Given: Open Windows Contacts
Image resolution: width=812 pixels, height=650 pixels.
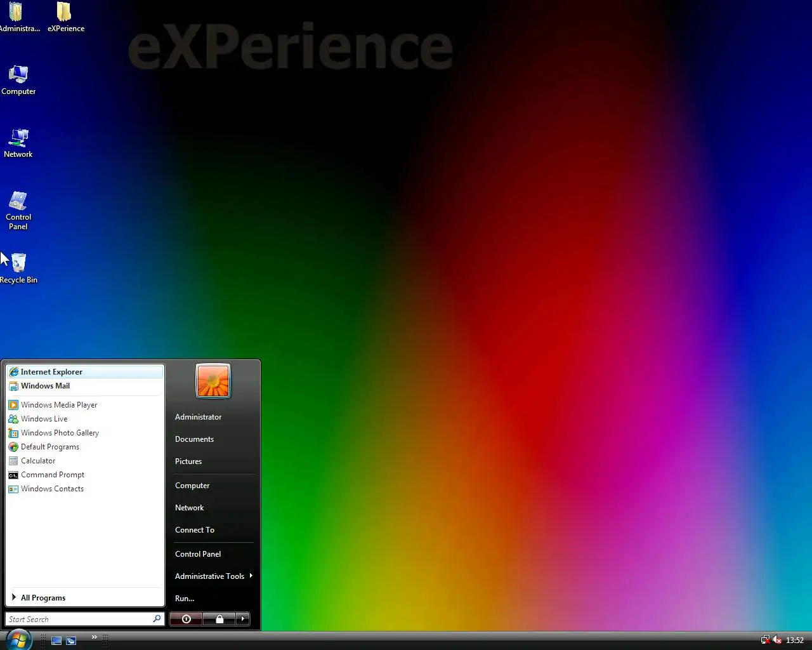Looking at the screenshot, I should pos(84,489).
